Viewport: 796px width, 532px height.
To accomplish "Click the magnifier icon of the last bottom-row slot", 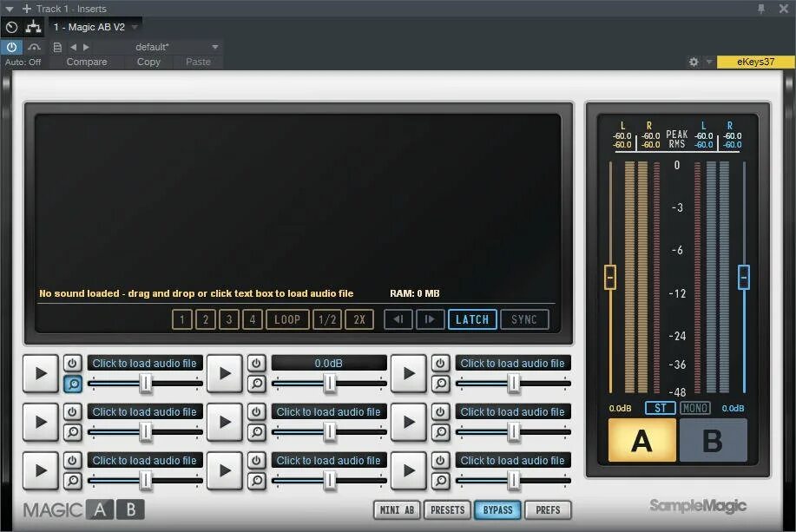I will 441,481.
